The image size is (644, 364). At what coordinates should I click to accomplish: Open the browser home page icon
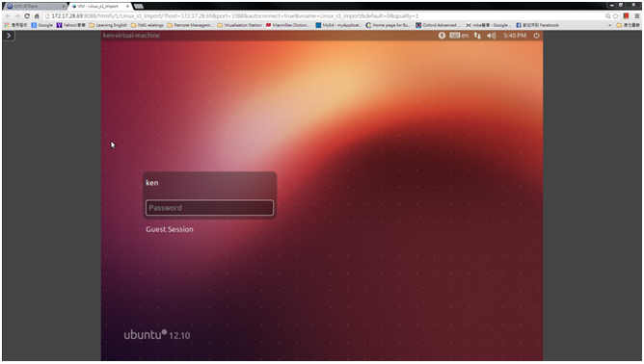(37, 16)
